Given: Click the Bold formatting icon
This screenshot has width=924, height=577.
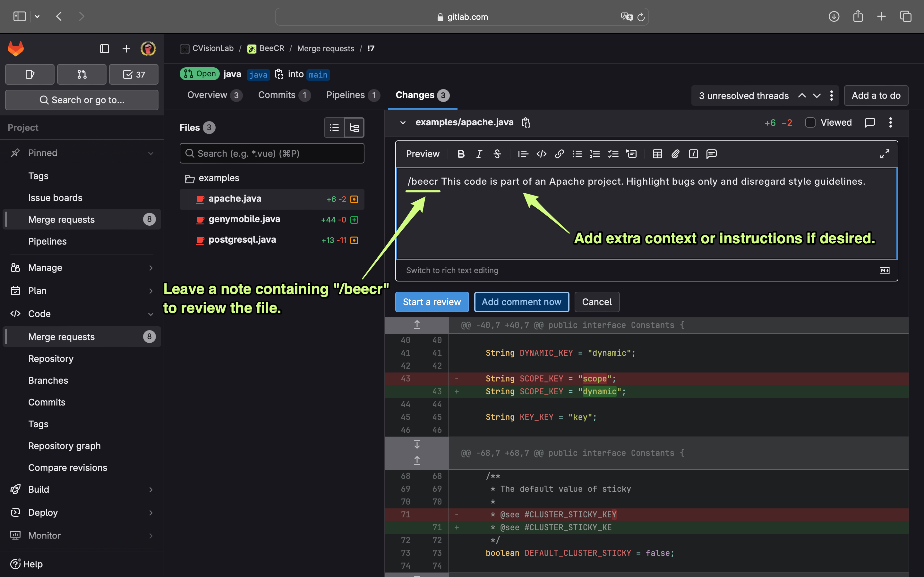Looking at the screenshot, I should click(461, 154).
